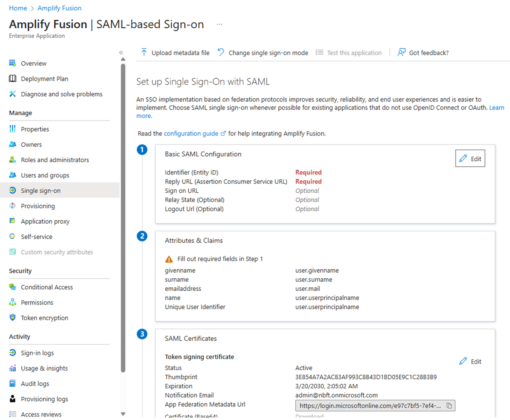Click the Deployment Plan book icon
The height and width of the screenshot is (420, 510).
12,78
